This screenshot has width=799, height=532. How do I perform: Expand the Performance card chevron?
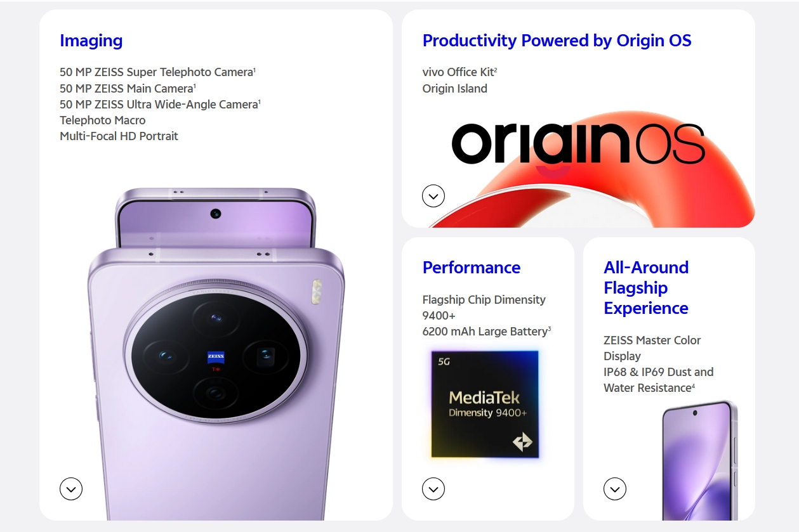[433, 489]
